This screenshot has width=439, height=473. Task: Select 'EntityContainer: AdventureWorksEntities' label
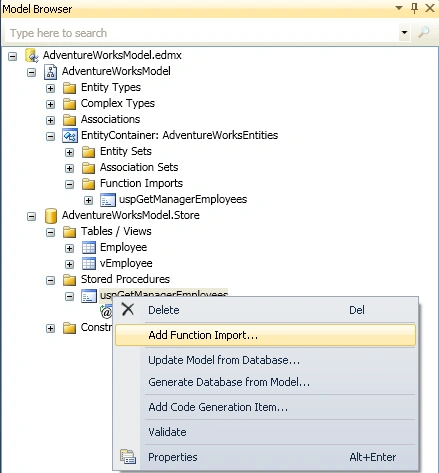179,135
